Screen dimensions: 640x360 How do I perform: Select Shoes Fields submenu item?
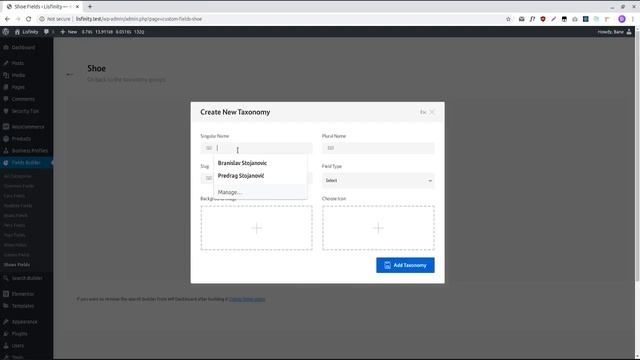point(17,264)
